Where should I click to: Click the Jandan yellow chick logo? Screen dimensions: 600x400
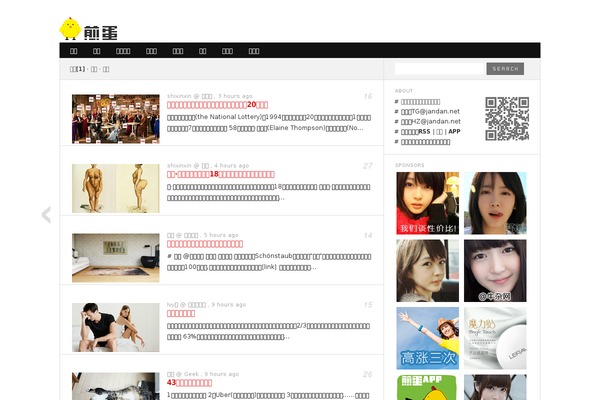pos(88,29)
